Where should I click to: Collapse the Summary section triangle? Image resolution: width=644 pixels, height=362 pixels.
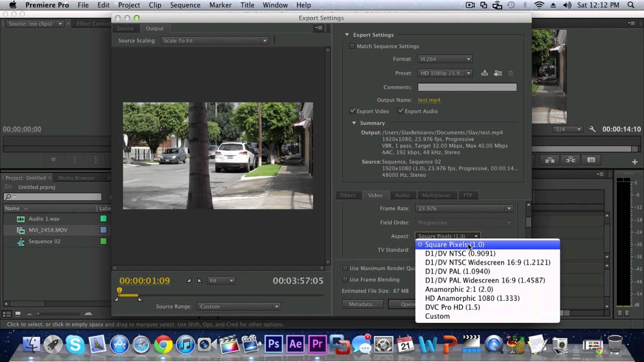pyautogui.click(x=354, y=123)
